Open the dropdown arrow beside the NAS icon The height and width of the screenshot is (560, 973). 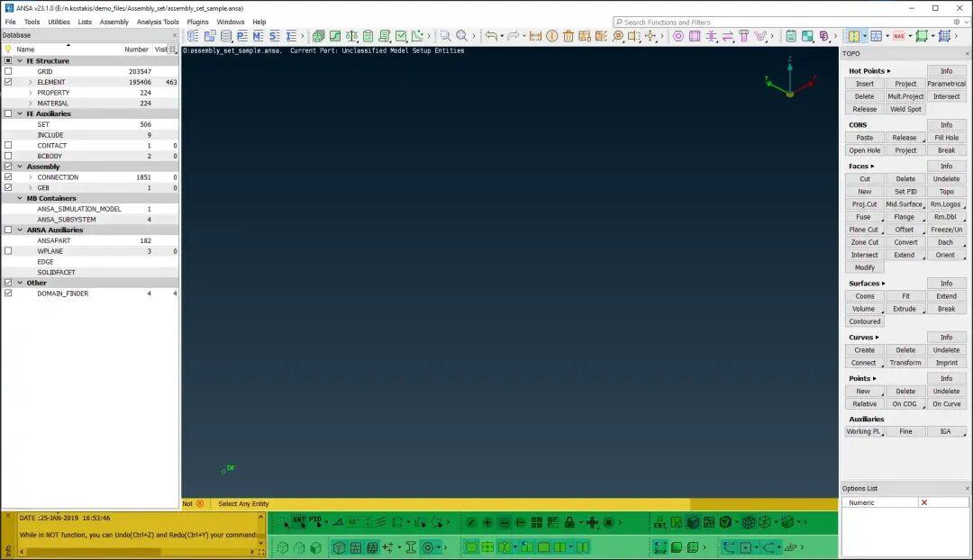[x=910, y=36]
